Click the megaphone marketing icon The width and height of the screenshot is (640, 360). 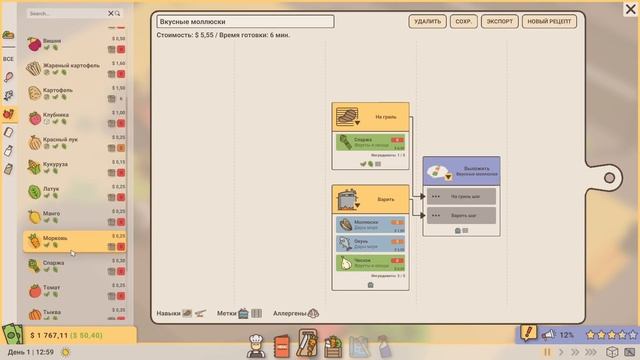(x=549, y=335)
